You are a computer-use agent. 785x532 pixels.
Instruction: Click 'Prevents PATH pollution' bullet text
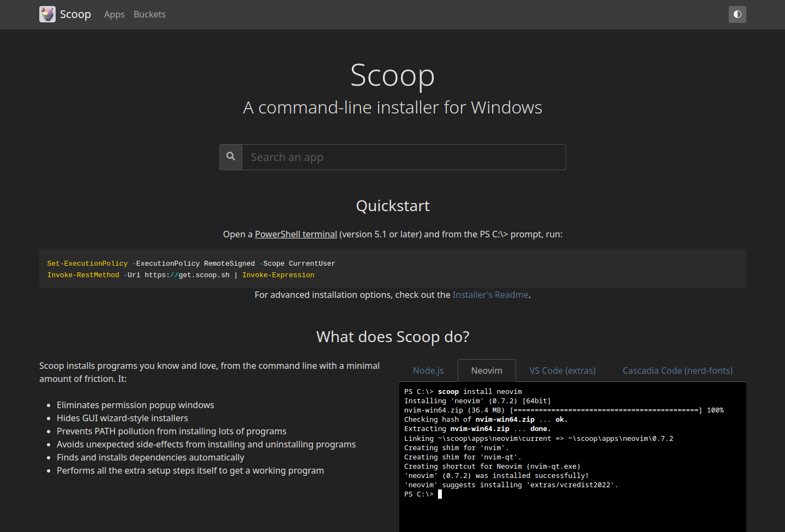coord(171,431)
